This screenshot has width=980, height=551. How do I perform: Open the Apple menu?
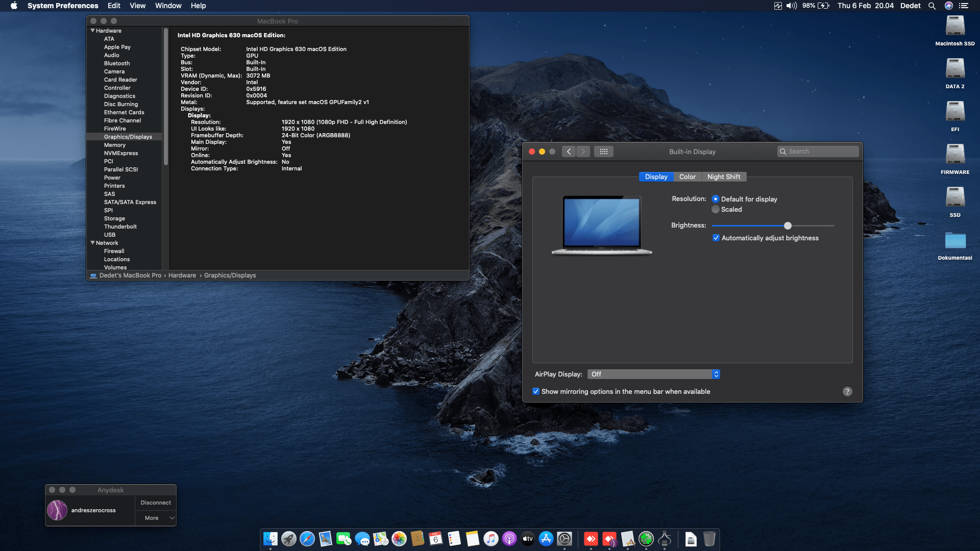point(14,6)
